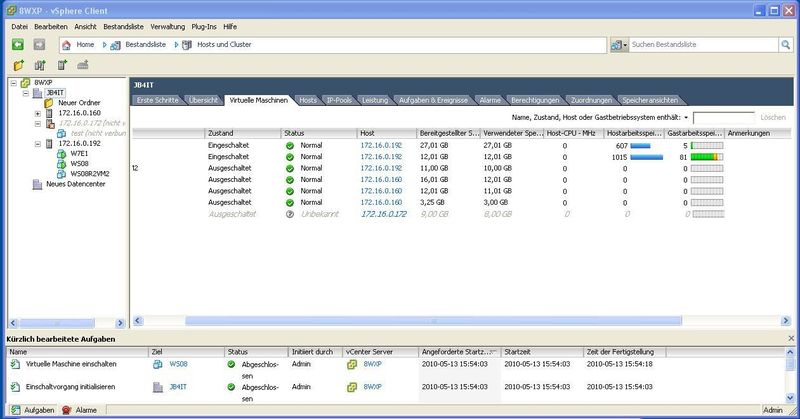Open the filter criteria dropdown arrow
This screenshot has width=800, height=419.
coord(686,118)
